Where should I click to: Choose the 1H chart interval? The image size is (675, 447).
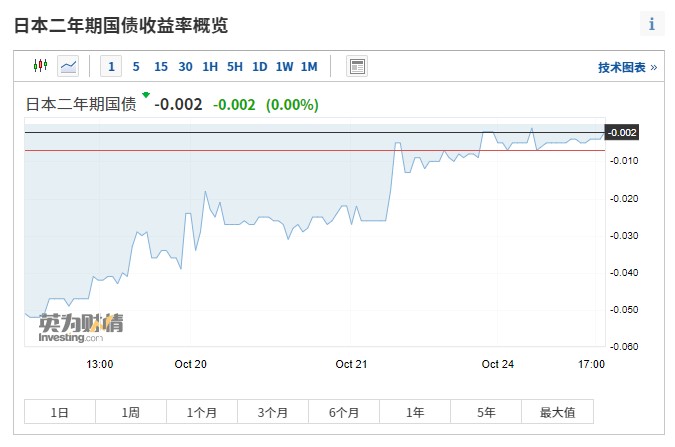click(x=210, y=67)
